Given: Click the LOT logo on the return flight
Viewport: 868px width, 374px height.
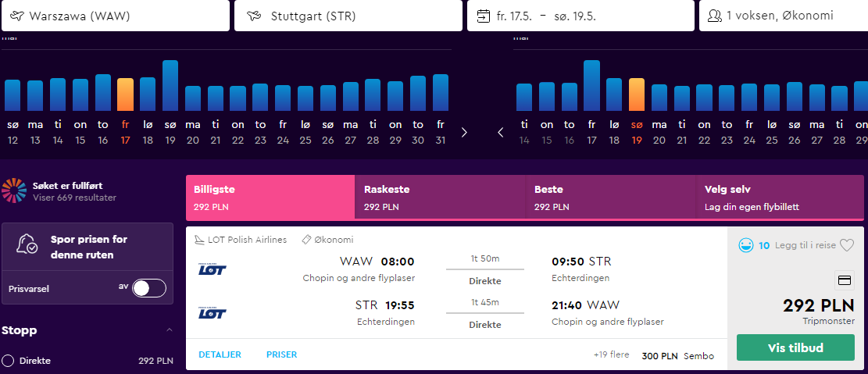Looking at the screenshot, I should click(x=213, y=313).
